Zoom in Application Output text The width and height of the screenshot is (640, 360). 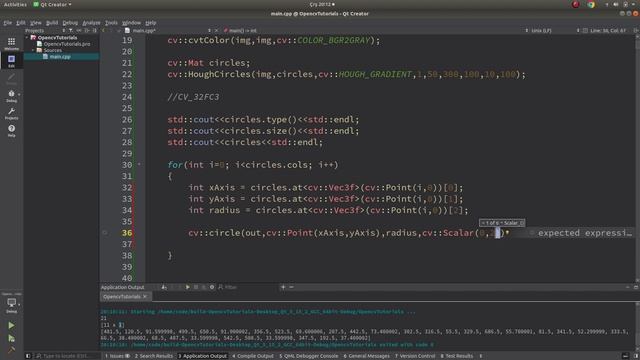(283, 287)
